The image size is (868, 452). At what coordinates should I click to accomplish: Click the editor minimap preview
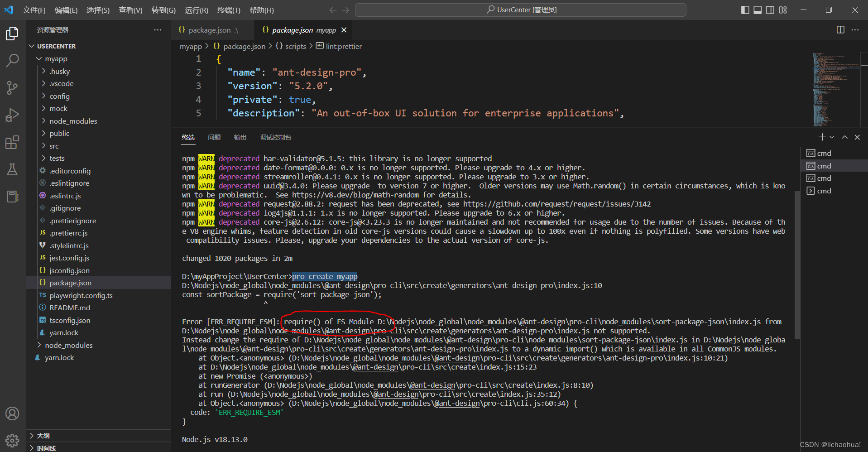(835, 89)
